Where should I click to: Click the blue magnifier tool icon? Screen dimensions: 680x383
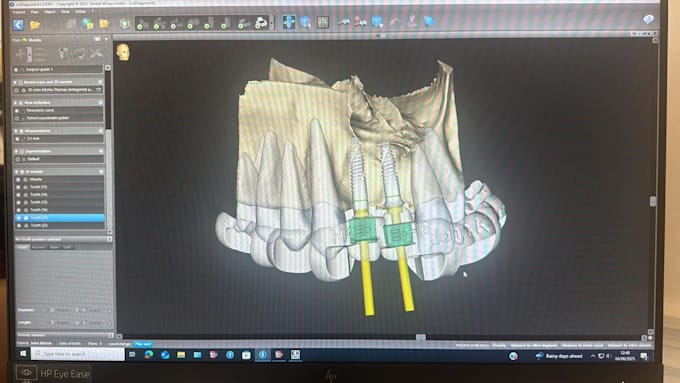tap(305, 22)
